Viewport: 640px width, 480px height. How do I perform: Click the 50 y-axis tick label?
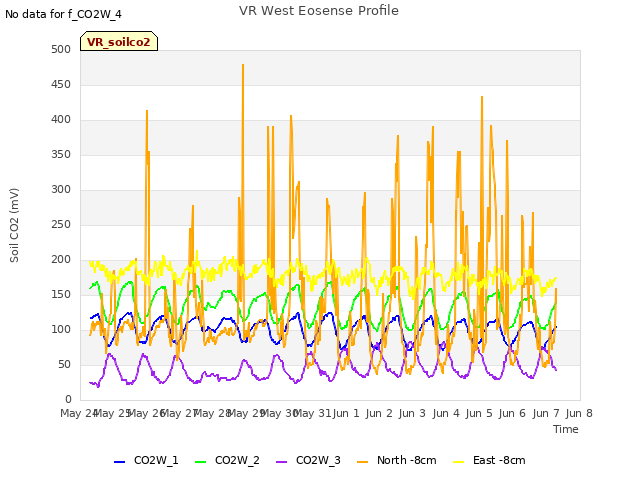pyautogui.click(x=64, y=364)
